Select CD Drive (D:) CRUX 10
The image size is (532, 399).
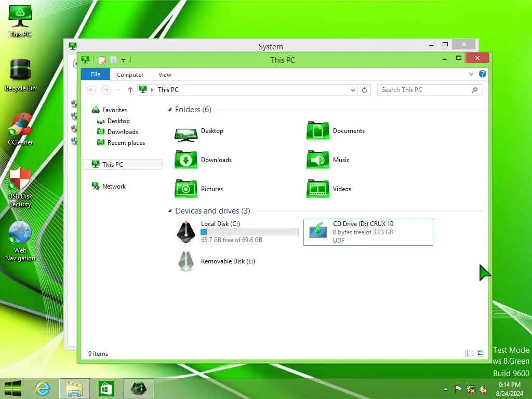pyautogui.click(x=368, y=232)
